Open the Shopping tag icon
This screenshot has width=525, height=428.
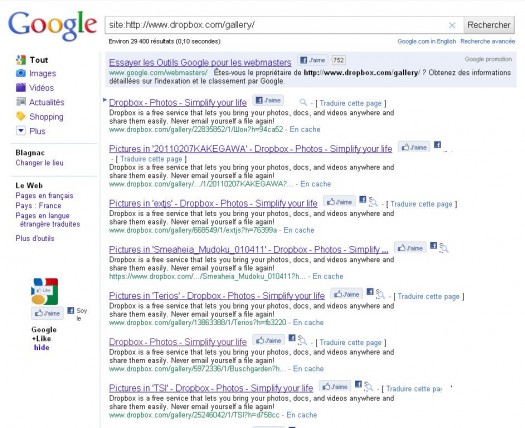click(x=21, y=117)
